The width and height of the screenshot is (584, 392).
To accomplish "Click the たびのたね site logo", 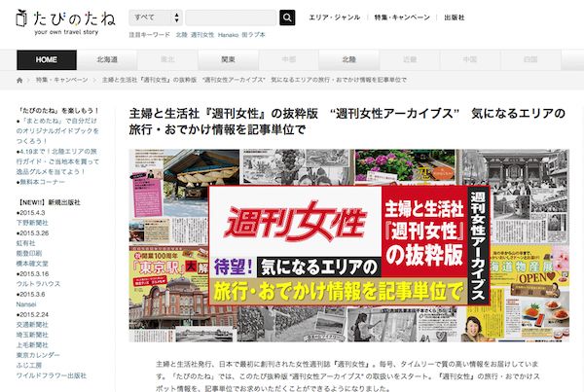I will pos(65,22).
